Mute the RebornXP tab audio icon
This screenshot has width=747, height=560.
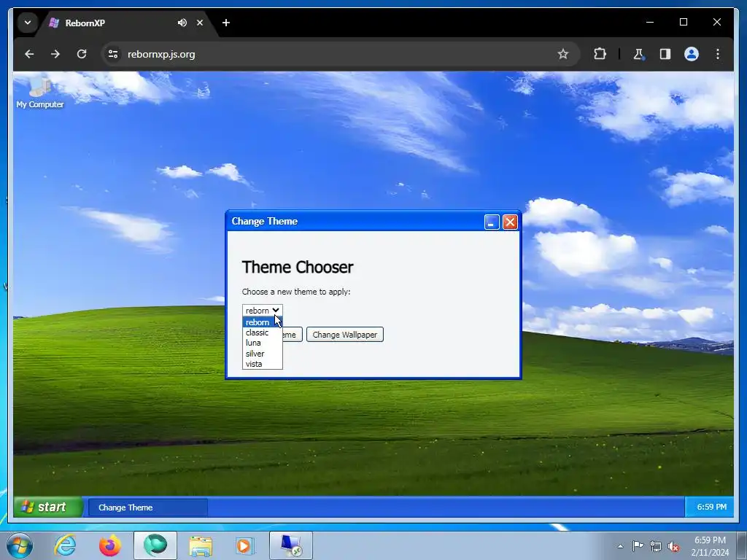coord(182,23)
